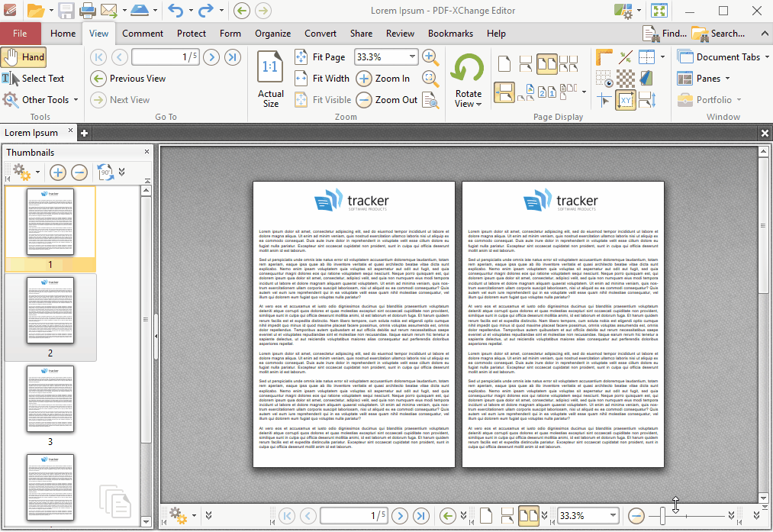Switch to the Select Text tool
The height and width of the screenshot is (532, 773).
point(33,79)
